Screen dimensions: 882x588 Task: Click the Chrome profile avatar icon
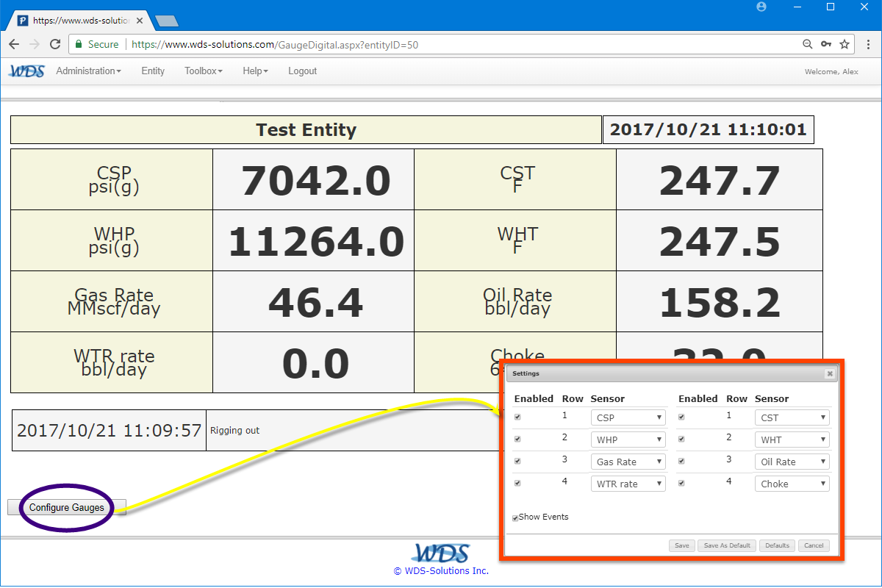tap(761, 7)
